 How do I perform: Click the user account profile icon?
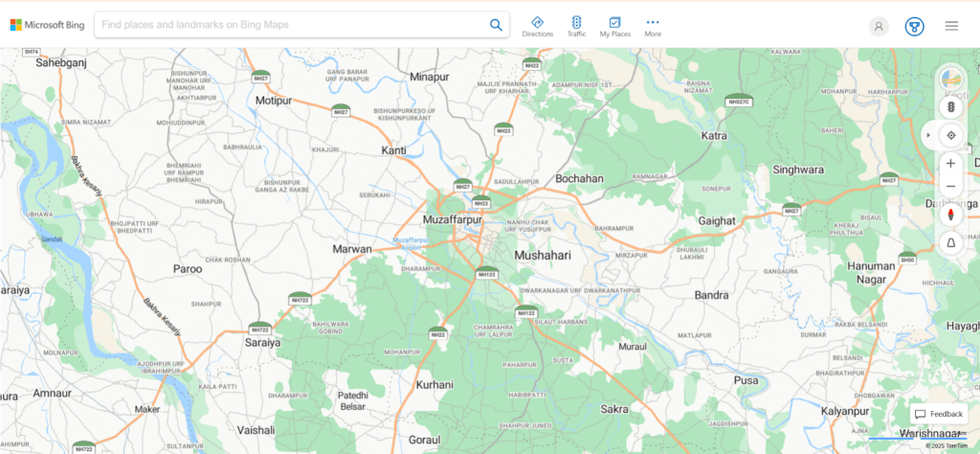click(879, 26)
